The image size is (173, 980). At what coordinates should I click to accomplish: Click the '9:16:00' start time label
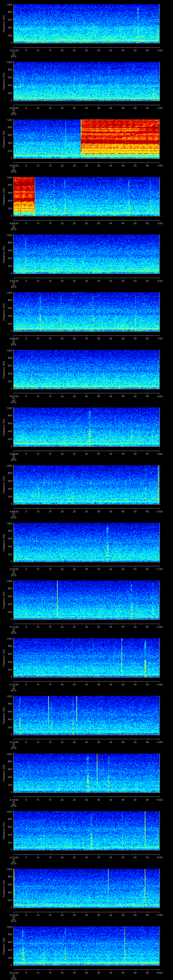(14, 915)
